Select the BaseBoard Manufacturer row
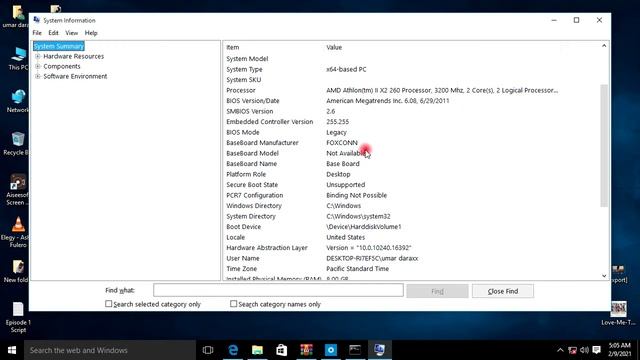640x360 pixels. point(411,143)
